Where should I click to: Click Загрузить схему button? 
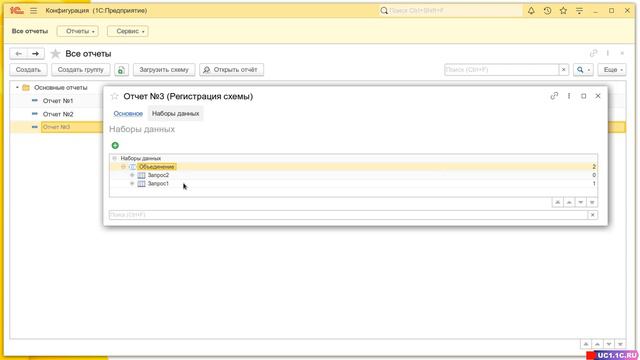[164, 70]
